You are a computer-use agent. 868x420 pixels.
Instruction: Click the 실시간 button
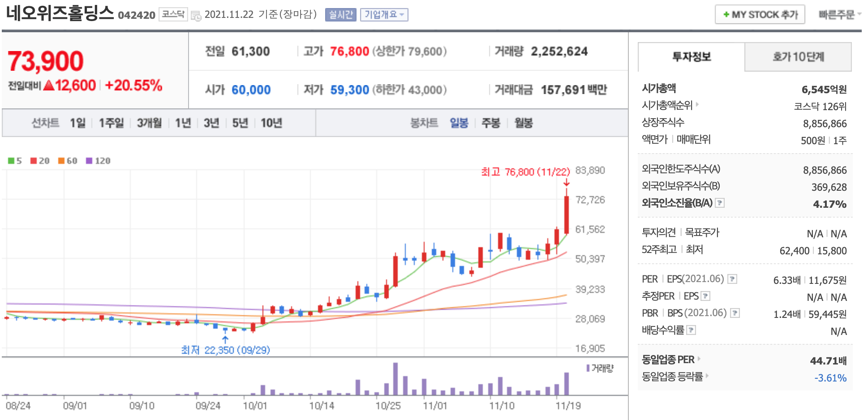[341, 15]
